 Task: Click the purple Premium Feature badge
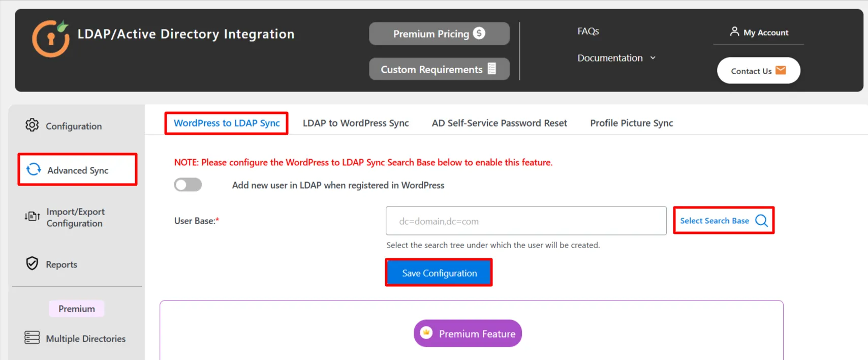467,333
